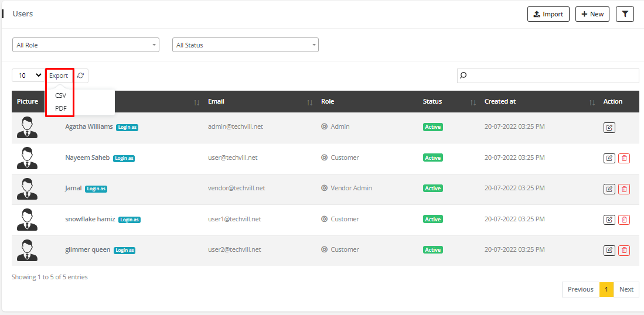Click Agatha Williams profile picture

27,128
